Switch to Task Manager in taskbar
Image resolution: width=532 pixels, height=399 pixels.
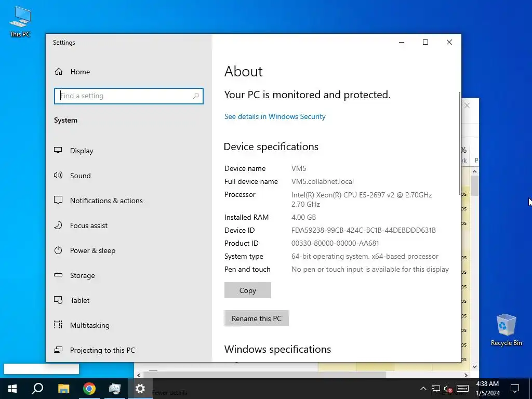pos(115,389)
